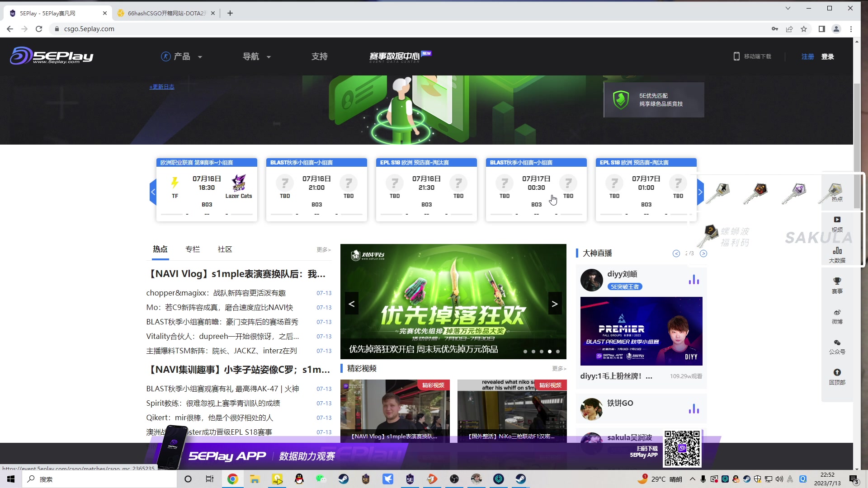Show next matches with right carousel arrow

coord(700,192)
